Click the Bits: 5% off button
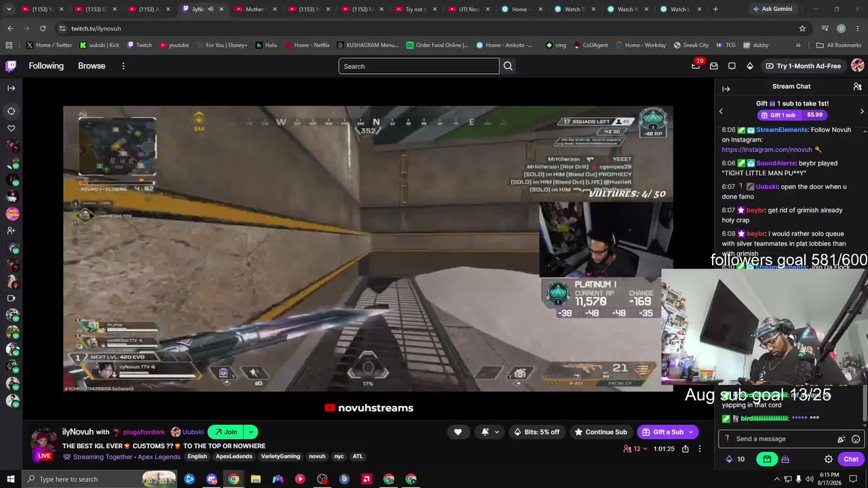Screen dimensions: 868x488 [536, 432]
